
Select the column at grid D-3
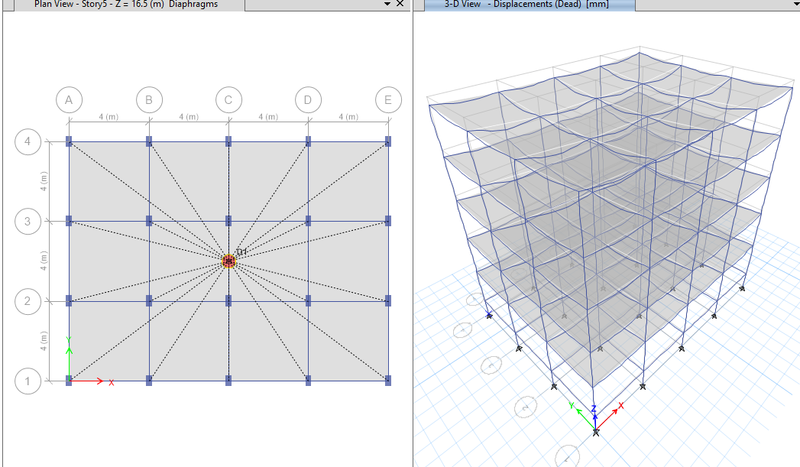[308, 221]
